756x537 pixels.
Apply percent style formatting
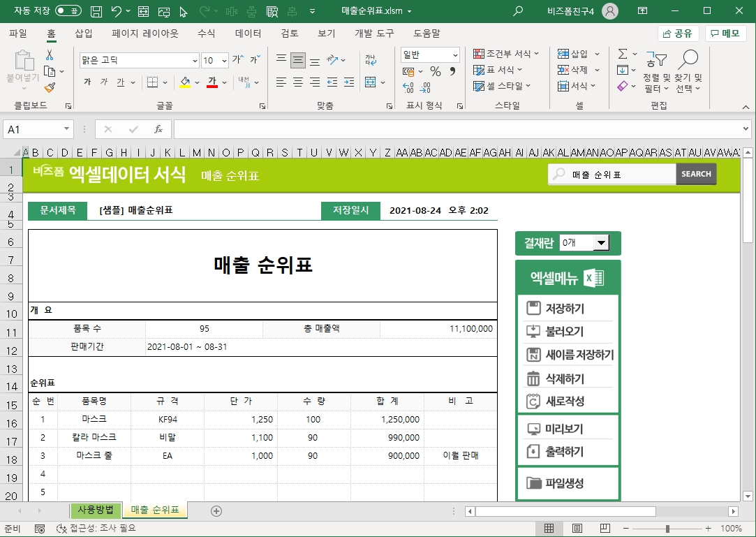435,71
